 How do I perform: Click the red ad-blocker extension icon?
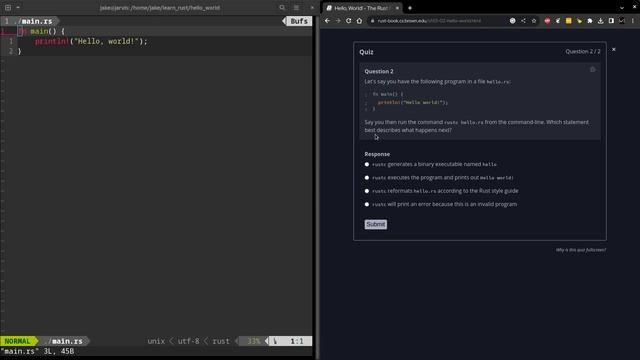coord(547,20)
